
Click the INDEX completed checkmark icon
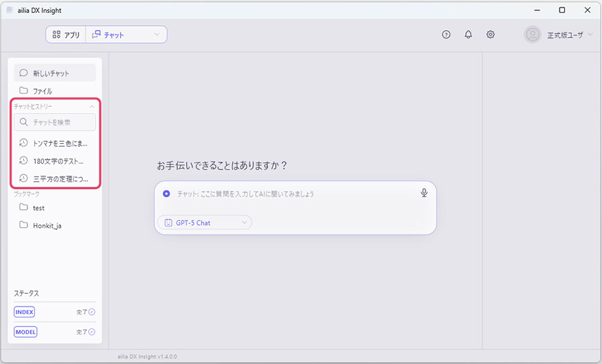tap(92, 312)
